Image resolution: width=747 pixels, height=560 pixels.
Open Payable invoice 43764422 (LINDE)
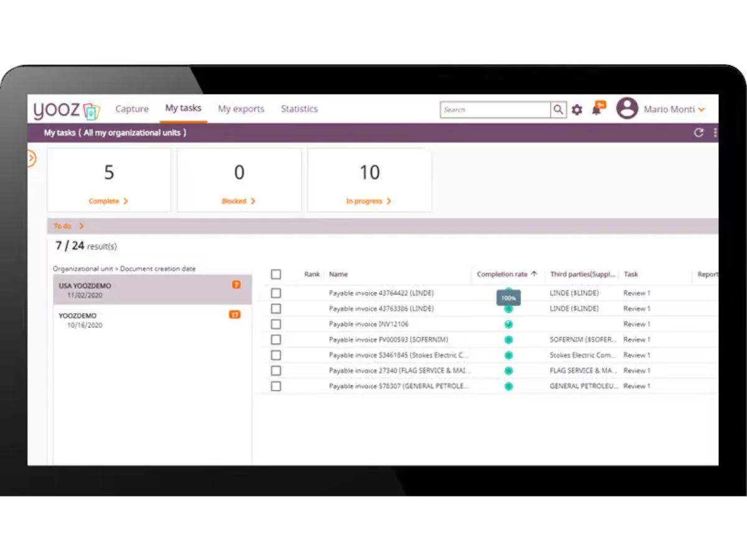click(x=381, y=293)
